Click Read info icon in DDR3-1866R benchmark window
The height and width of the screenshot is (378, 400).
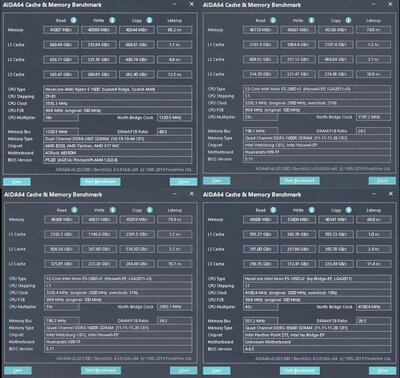[273, 210]
